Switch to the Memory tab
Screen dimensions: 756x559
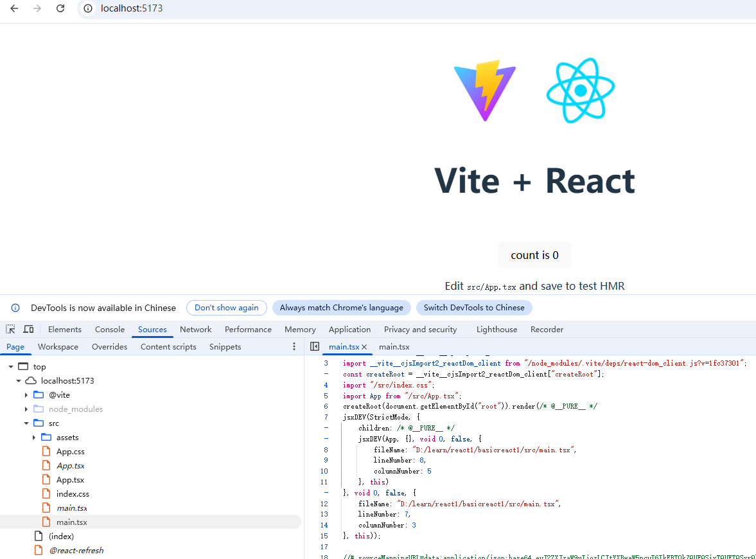[300, 330]
